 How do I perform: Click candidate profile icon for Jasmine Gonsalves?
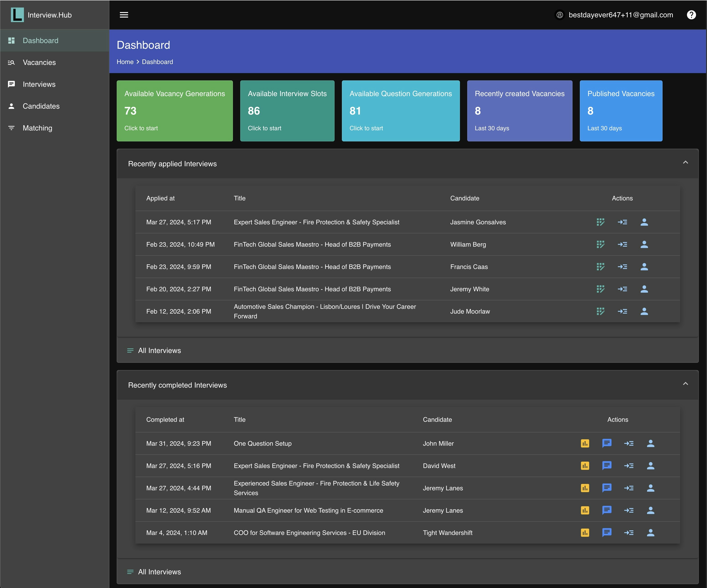pos(644,222)
